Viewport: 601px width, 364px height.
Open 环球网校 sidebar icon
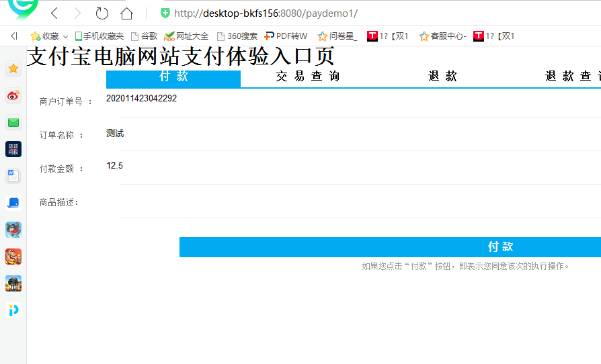[13, 149]
